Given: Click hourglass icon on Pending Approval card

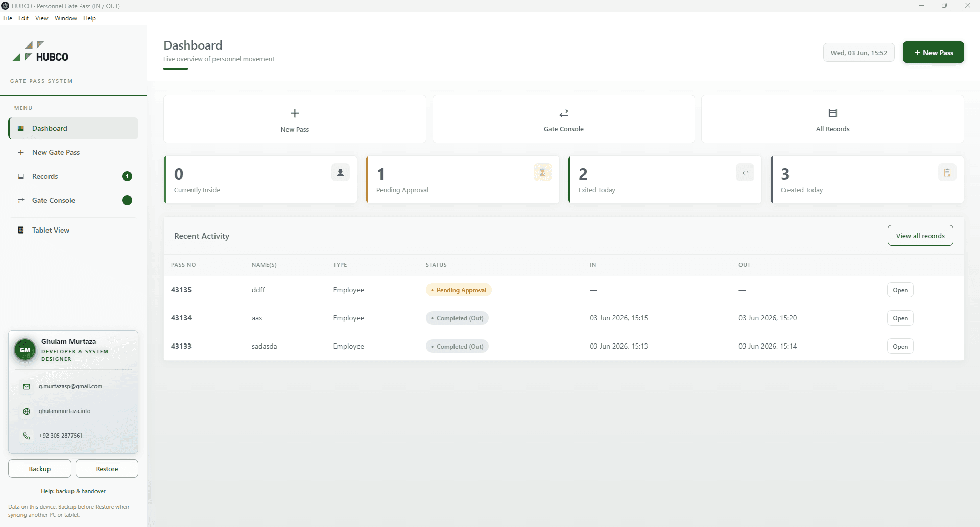Looking at the screenshot, I should tap(543, 173).
